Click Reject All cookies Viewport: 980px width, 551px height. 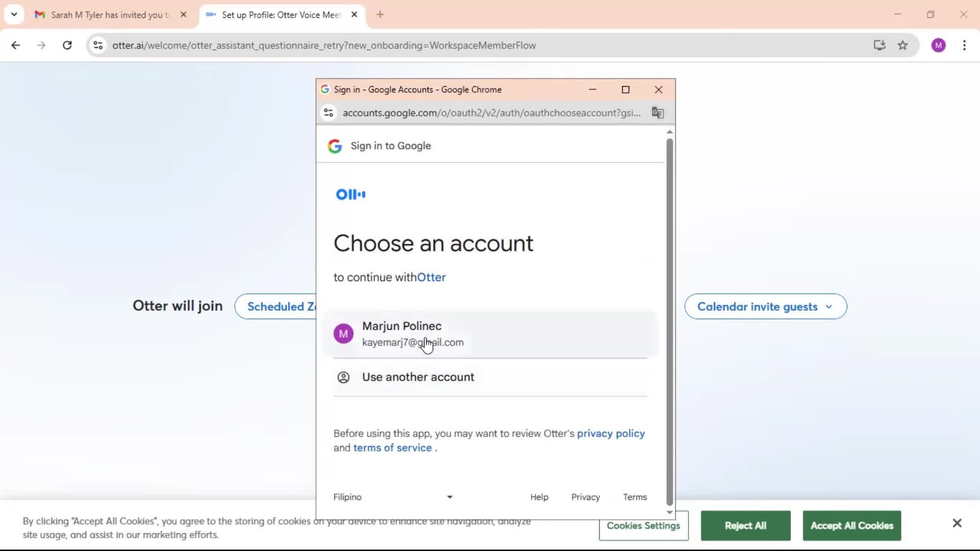pos(745,525)
